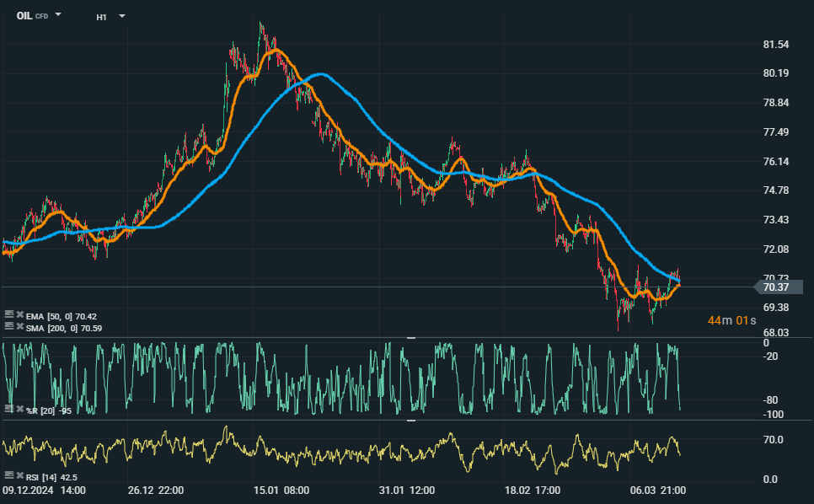The image size is (814, 504).
Task: Open the H1 timeframe dropdown arrow
Action: tap(122, 16)
